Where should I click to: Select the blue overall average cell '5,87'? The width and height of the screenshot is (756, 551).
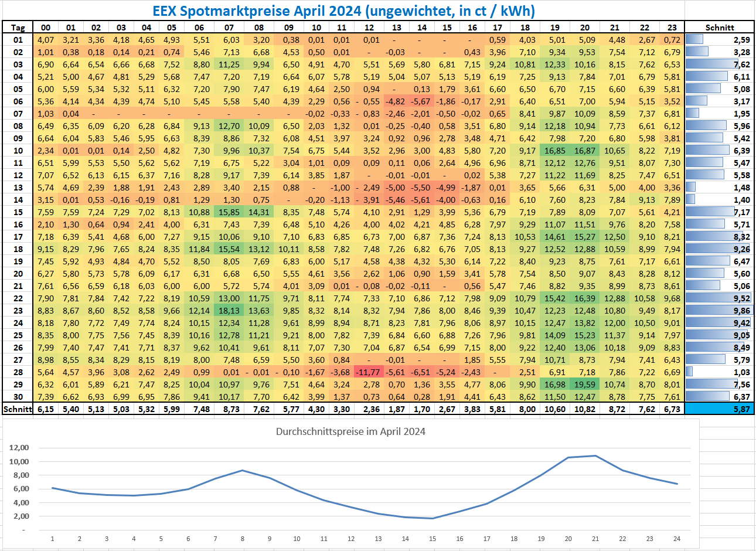(x=720, y=409)
